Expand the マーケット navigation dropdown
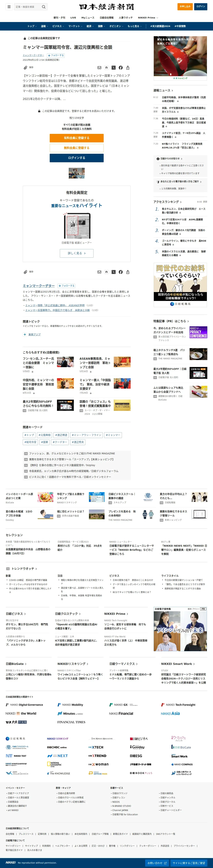 [75, 26]
